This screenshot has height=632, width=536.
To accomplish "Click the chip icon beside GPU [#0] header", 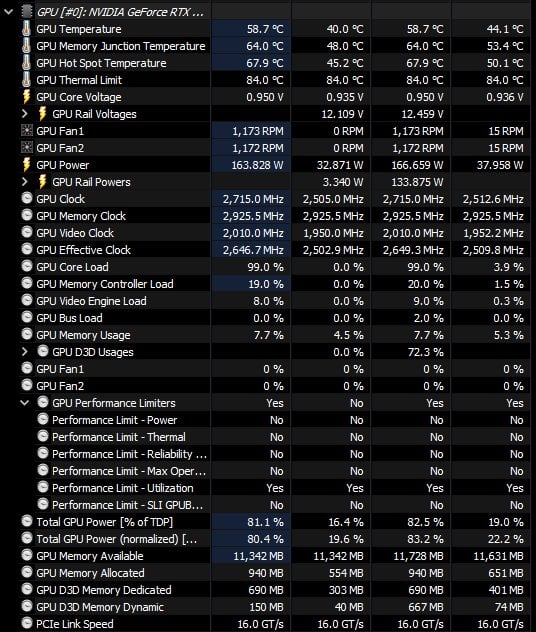I will click(x=27, y=12).
